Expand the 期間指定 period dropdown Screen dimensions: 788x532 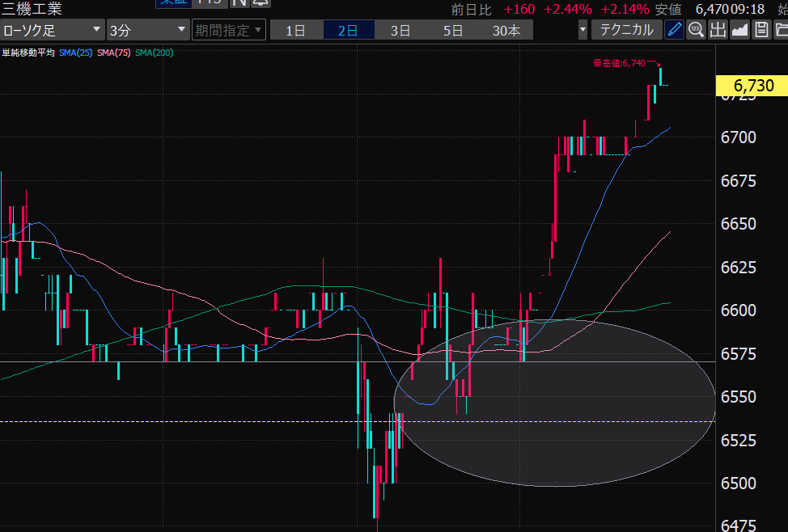[x=229, y=31]
